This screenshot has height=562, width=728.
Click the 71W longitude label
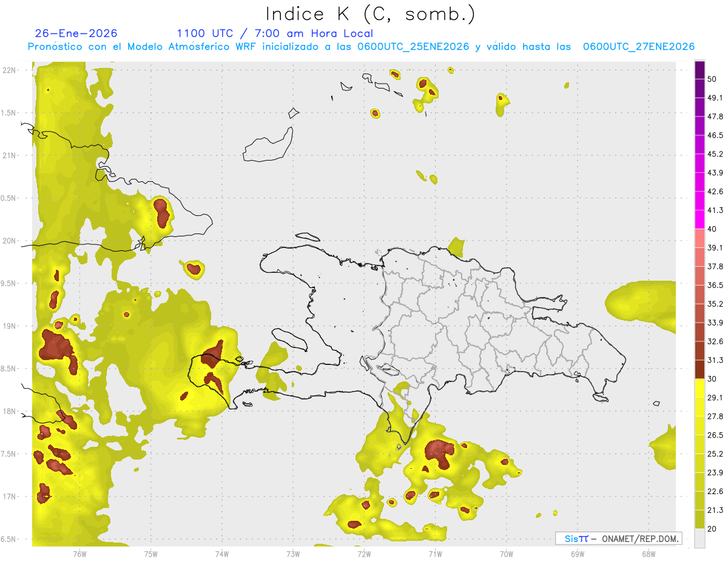(x=435, y=554)
